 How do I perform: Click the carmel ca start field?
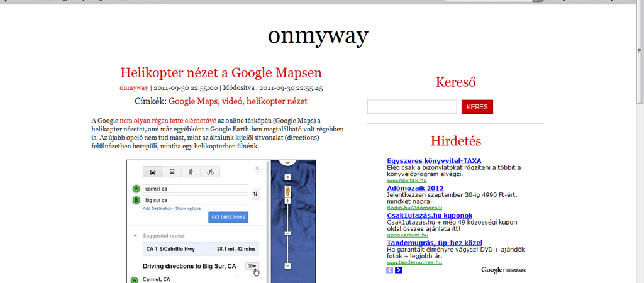pyautogui.click(x=195, y=189)
